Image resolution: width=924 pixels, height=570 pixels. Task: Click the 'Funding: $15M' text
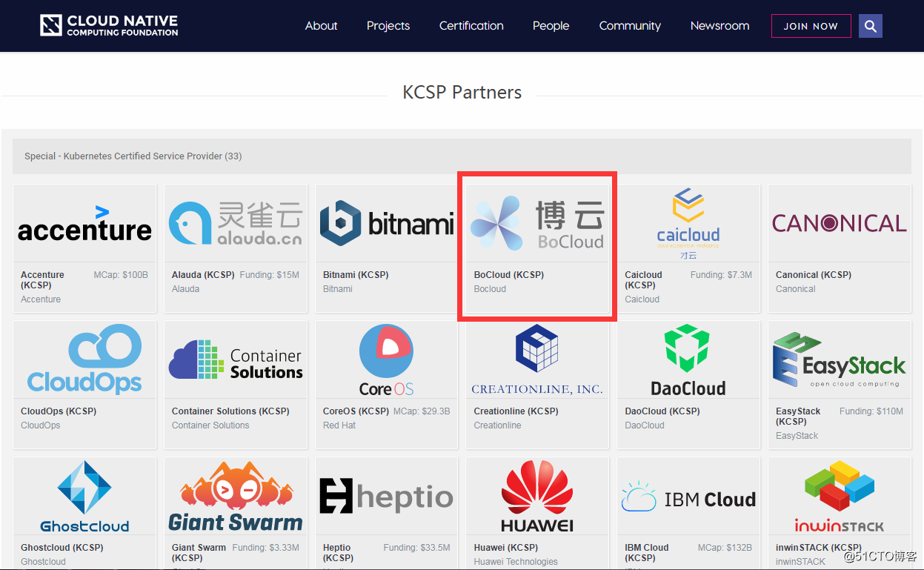tap(270, 274)
